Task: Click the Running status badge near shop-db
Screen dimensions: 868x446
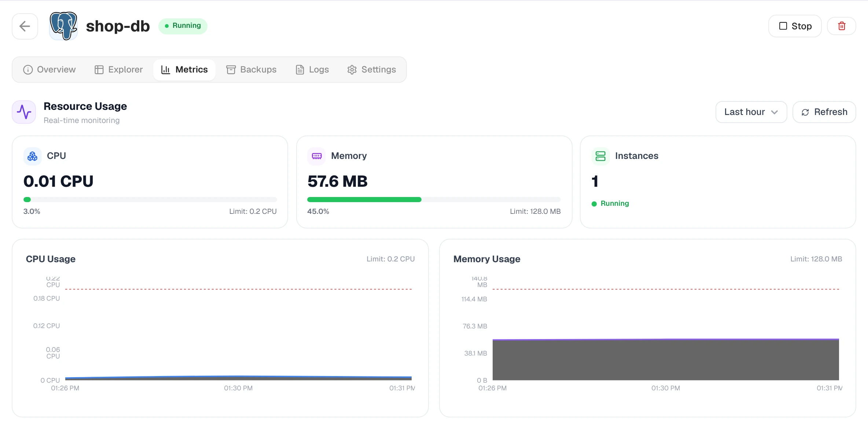Action: tap(183, 26)
